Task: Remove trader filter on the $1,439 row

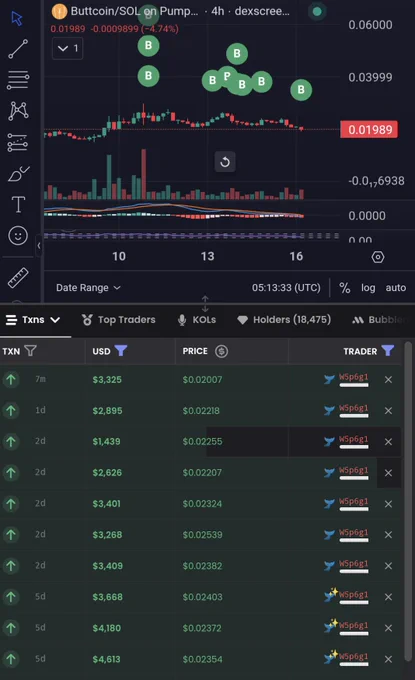Action: (x=388, y=441)
